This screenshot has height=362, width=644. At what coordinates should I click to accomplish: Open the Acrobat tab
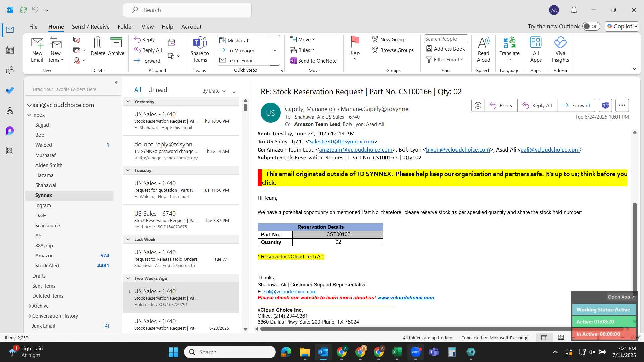[x=191, y=27]
